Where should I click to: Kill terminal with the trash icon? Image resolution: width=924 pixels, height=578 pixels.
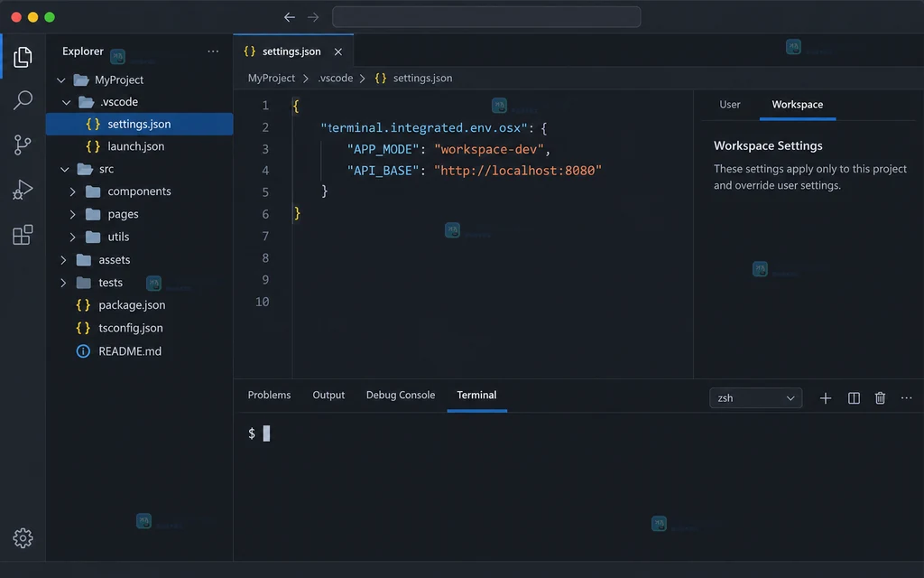tap(880, 398)
